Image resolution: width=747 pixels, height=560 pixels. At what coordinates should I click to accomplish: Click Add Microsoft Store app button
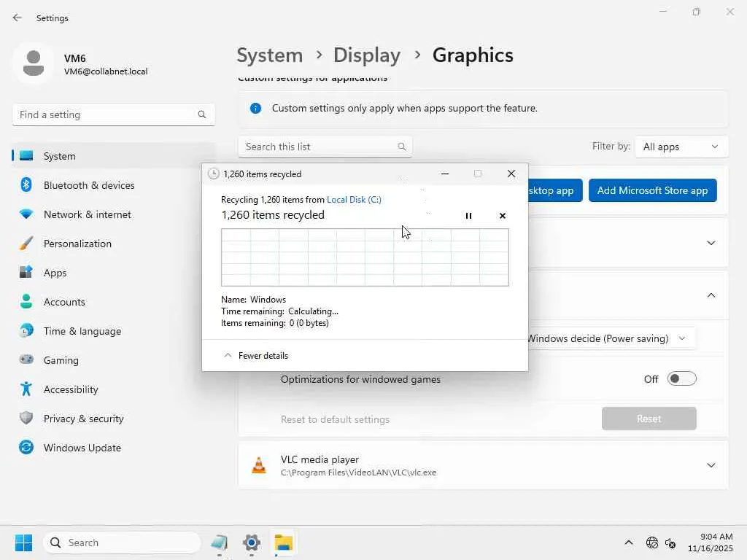point(652,190)
